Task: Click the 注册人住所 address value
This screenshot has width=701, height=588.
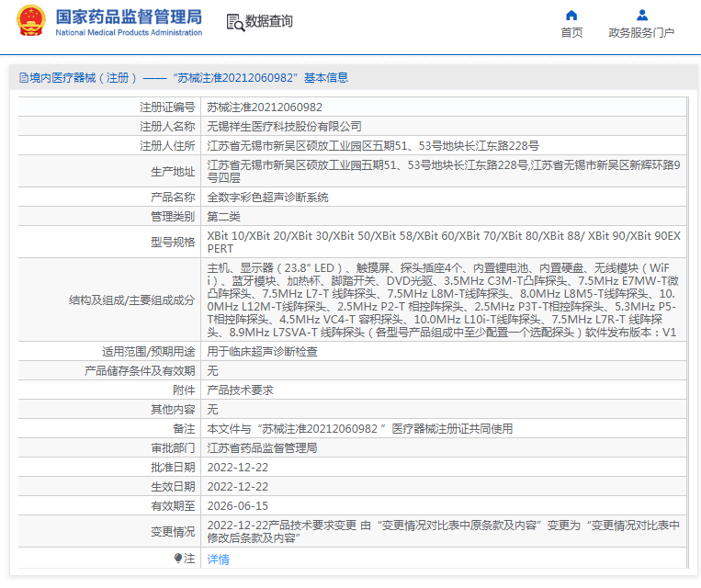Action: pos(373,146)
